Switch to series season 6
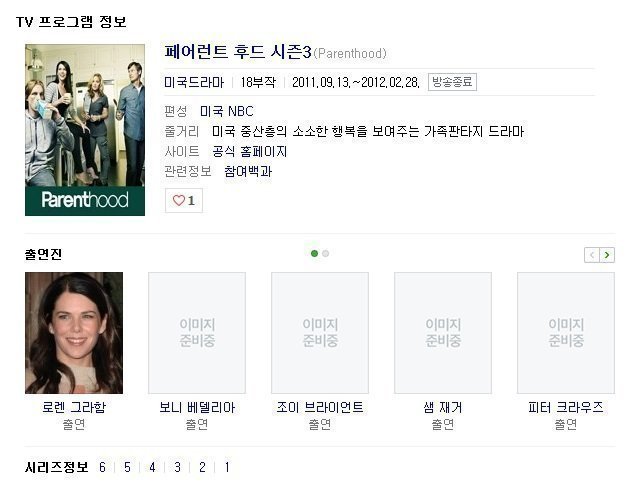This screenshot has width=637, height=488. (x=102, y=467)
